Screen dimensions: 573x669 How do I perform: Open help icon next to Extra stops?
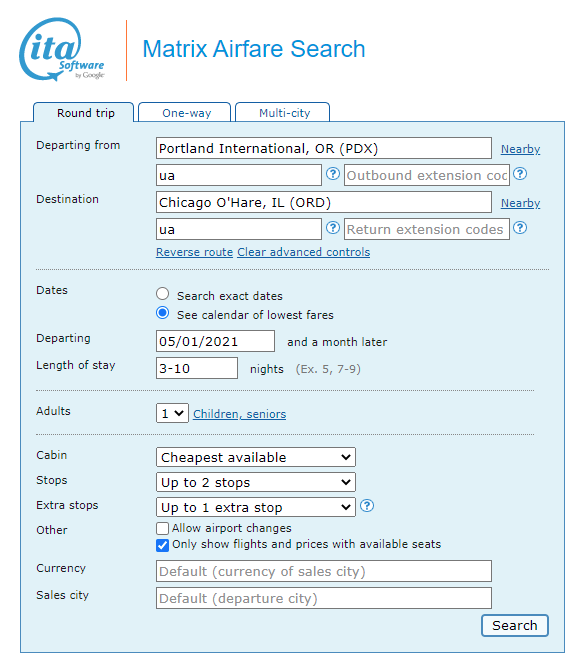367,506
